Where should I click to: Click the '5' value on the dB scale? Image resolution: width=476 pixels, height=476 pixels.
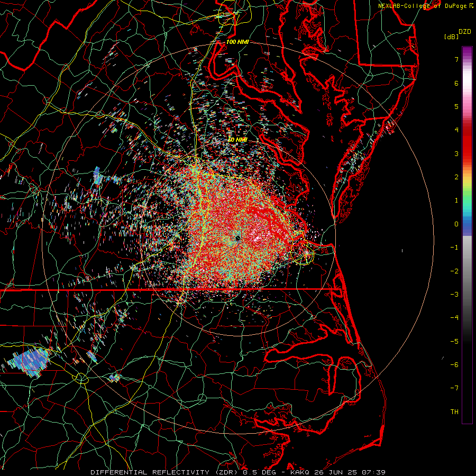(456, 106)
